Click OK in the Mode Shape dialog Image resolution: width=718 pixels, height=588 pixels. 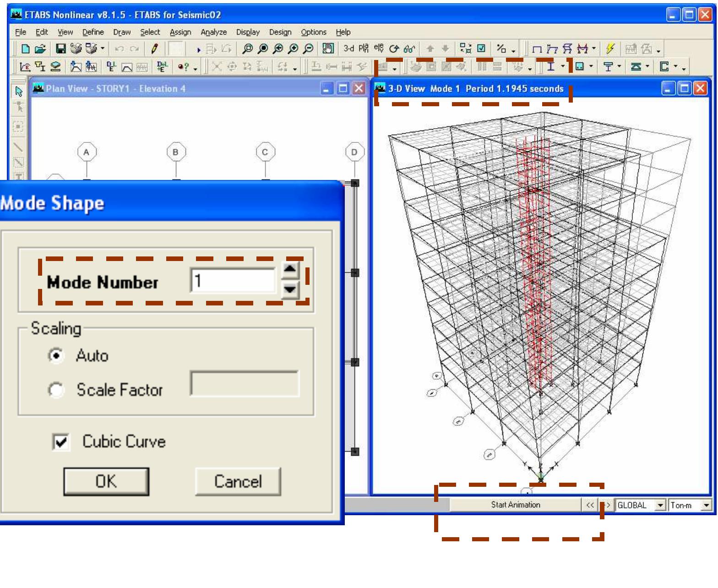pos(106,481)
